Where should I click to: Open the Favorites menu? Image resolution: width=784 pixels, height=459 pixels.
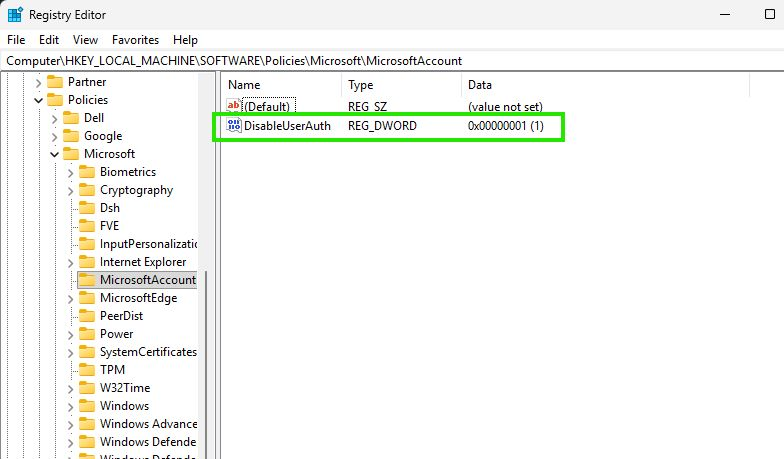135,40
